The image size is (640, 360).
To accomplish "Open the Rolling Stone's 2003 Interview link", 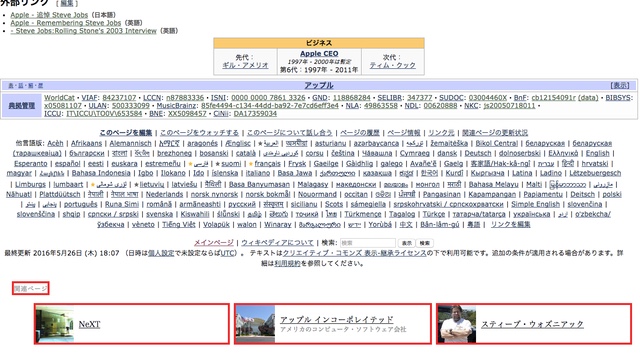I will click(x=84, y=31).
